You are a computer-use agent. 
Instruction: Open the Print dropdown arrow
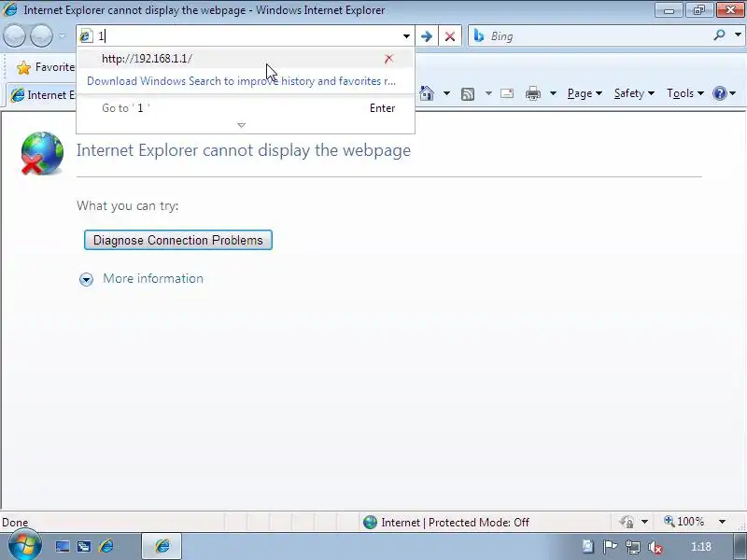click(x=553, y=93)
